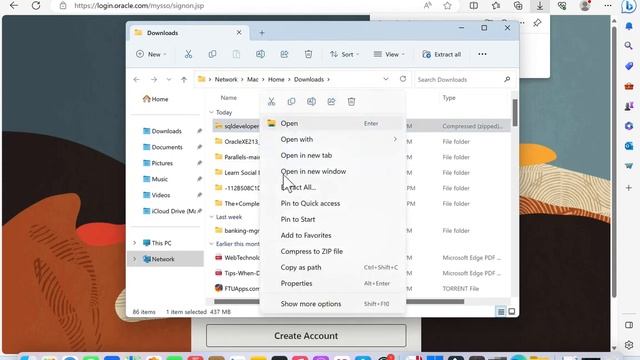
Task: Select Pin to Start
Action: 333,219
